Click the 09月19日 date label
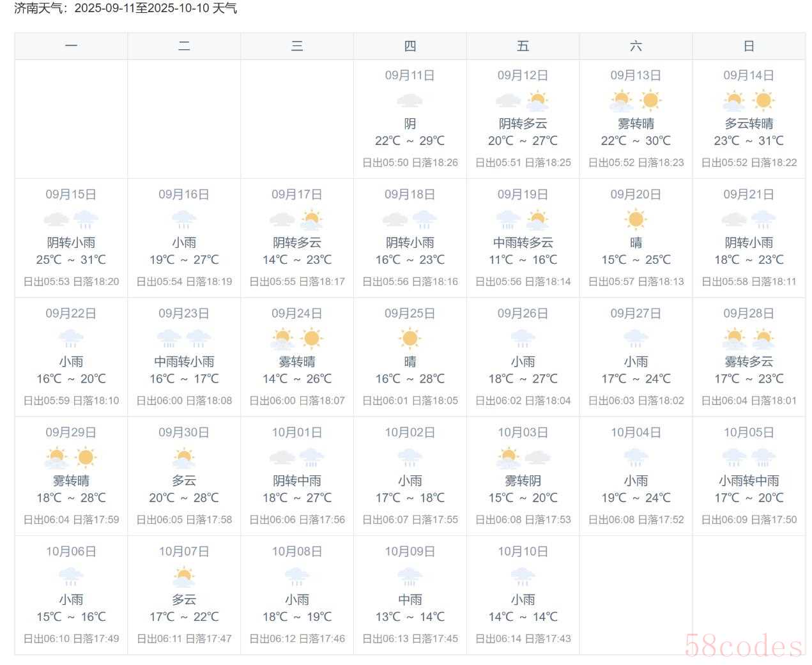 pos(523,194)
